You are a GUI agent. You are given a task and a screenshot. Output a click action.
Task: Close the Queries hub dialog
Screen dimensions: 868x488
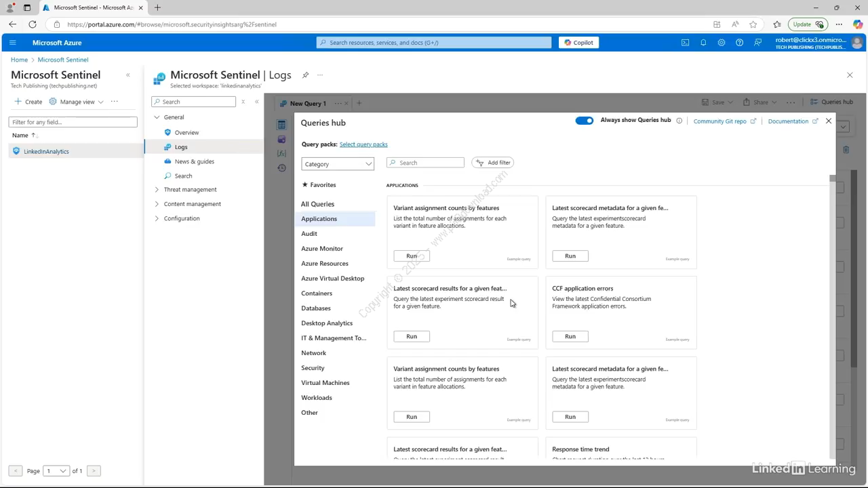pyautogui.click(x=828, y=121)
